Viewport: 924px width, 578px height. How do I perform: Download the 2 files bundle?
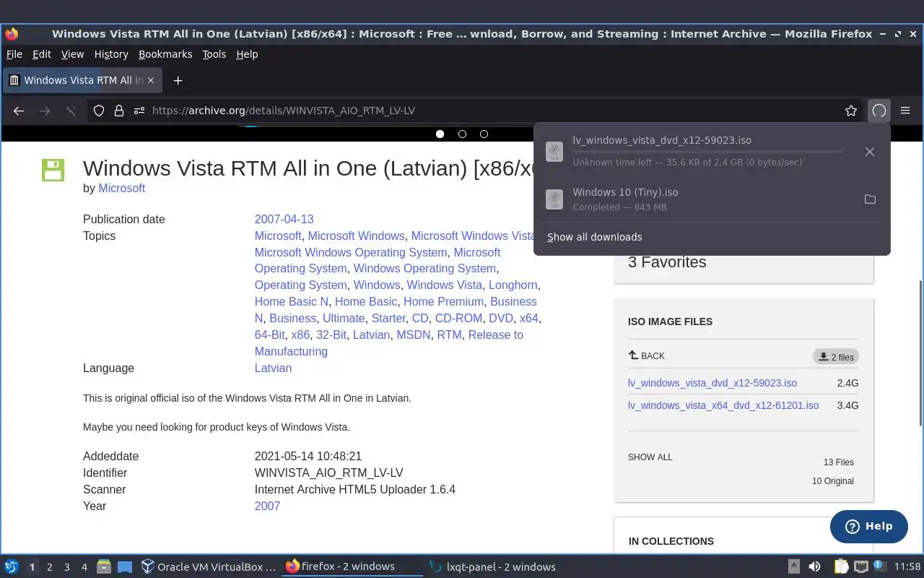coord(836,357)
